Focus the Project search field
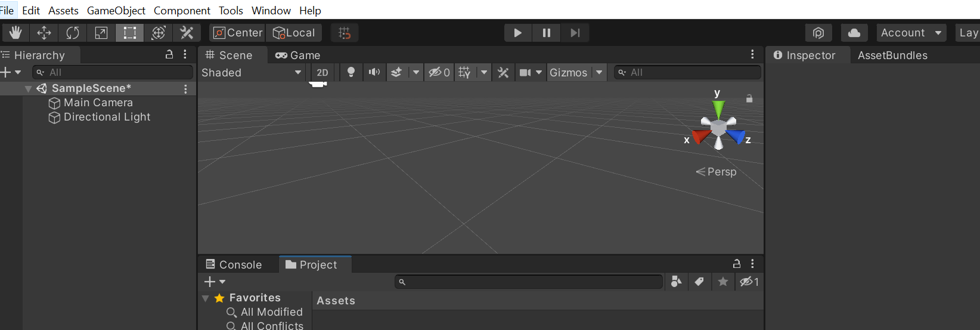 [529, 282]
